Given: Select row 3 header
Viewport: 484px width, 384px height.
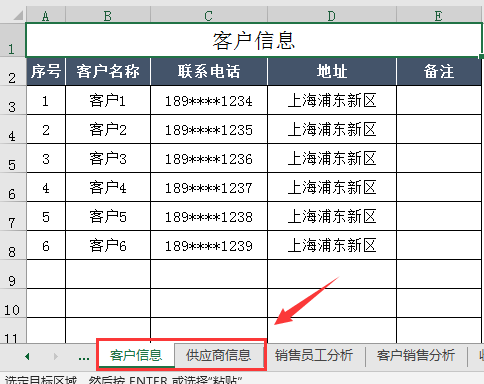Looking at the screenshot, I should tap(12, 101).
